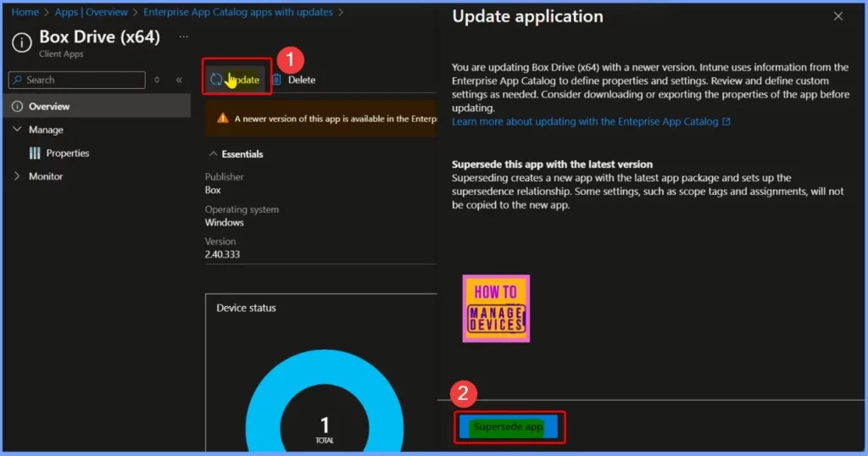This screenshot has width=868, height=456.
Task: Collapse the Manage section
Action: click(17, 130)
